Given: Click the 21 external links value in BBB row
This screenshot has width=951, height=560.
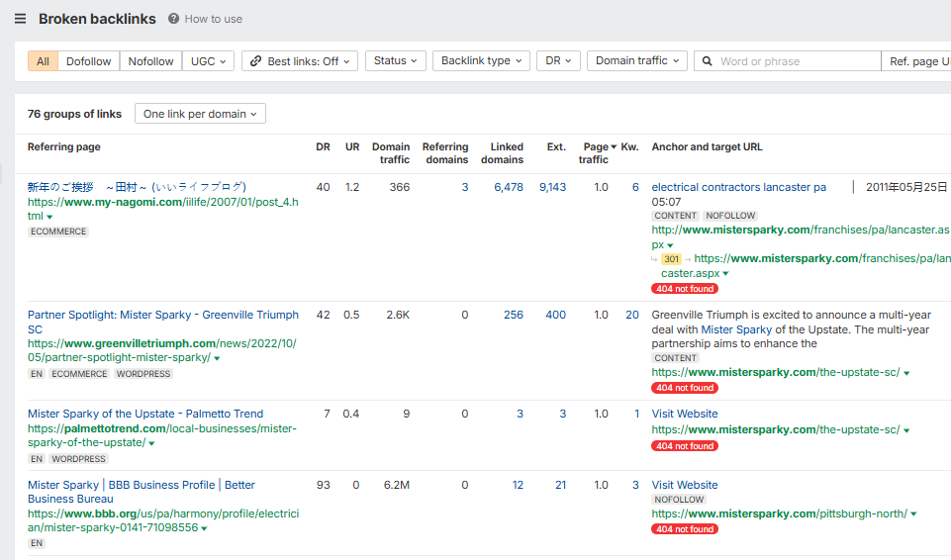Looking at the screenshot, I should click(560, 485).
